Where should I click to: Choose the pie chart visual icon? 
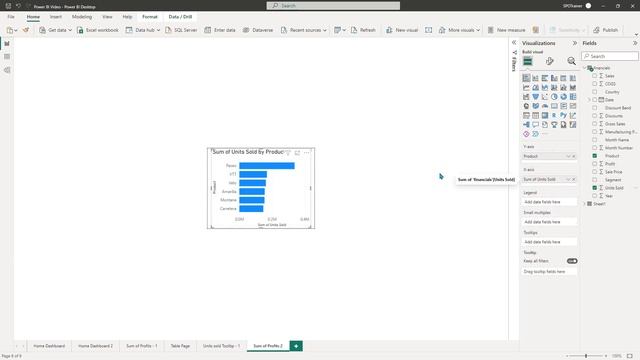[554, 97]
